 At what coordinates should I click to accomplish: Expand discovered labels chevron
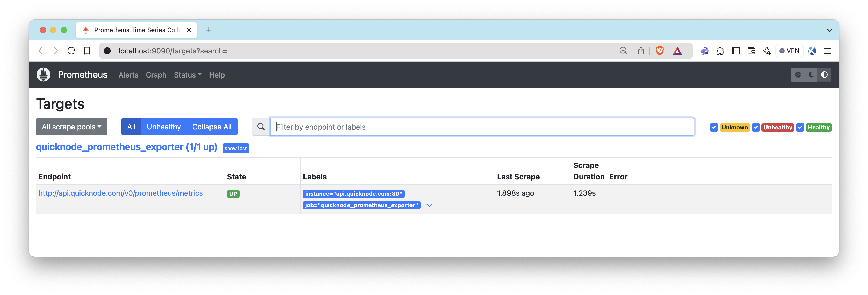pyautogui.click(x=429, y=205)
